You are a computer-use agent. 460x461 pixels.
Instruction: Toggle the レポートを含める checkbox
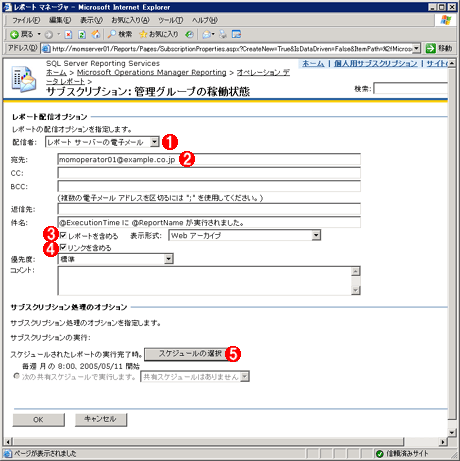63,235
